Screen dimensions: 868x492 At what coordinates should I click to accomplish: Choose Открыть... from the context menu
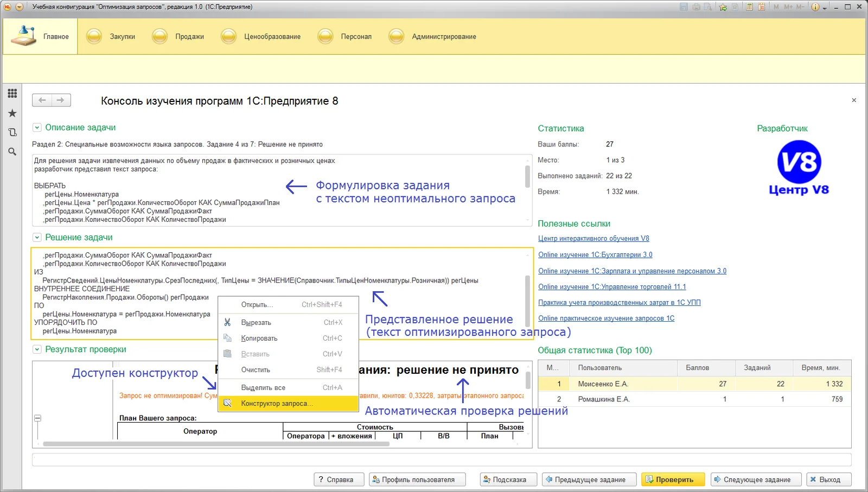pyautogui.click(x=288, y=305)
